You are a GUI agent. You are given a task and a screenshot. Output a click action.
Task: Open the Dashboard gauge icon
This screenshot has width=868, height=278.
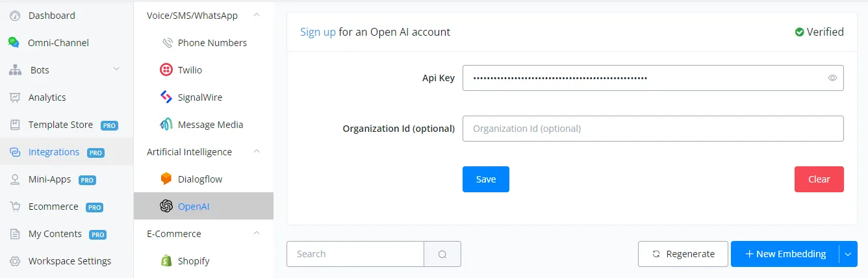tap(14, 16)
